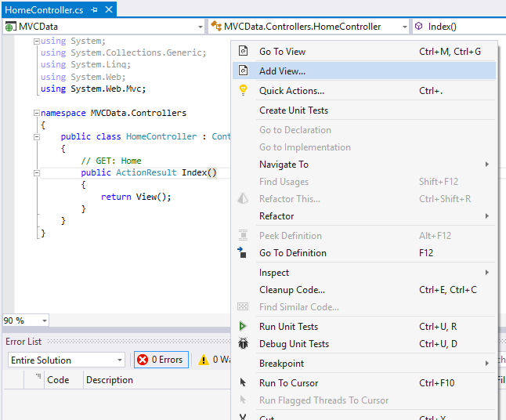
Task: Click the Description column header
Action: [110, 380]
